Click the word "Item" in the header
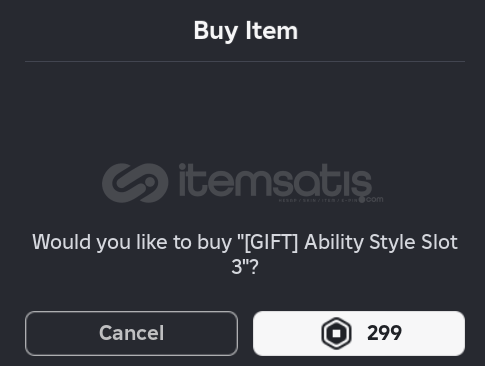Screen dimensions: 485x366 pyautogui.click(x=272, y=30)
